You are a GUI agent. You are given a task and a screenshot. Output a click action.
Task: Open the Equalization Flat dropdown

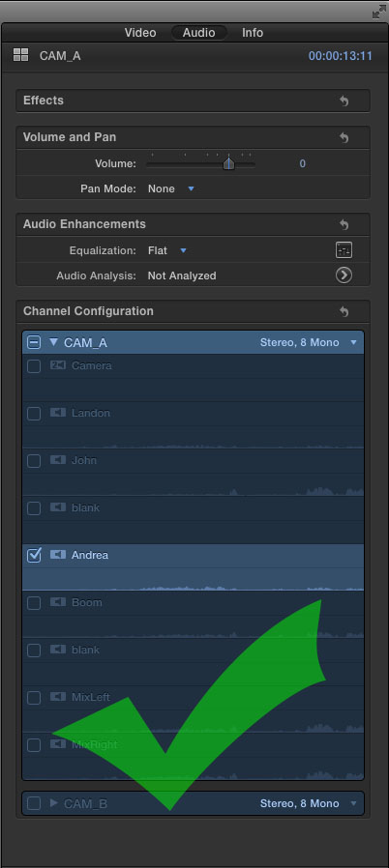point(167,250)
